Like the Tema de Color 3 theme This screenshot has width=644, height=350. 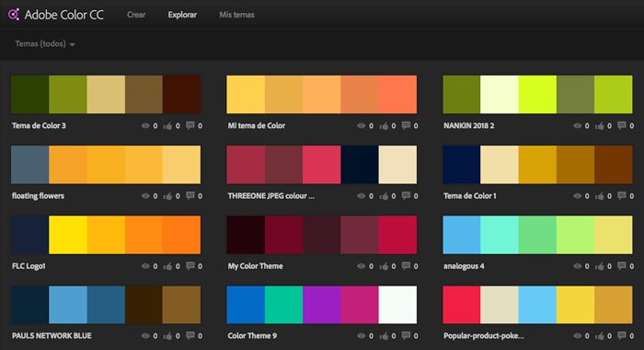coord(167,126)
